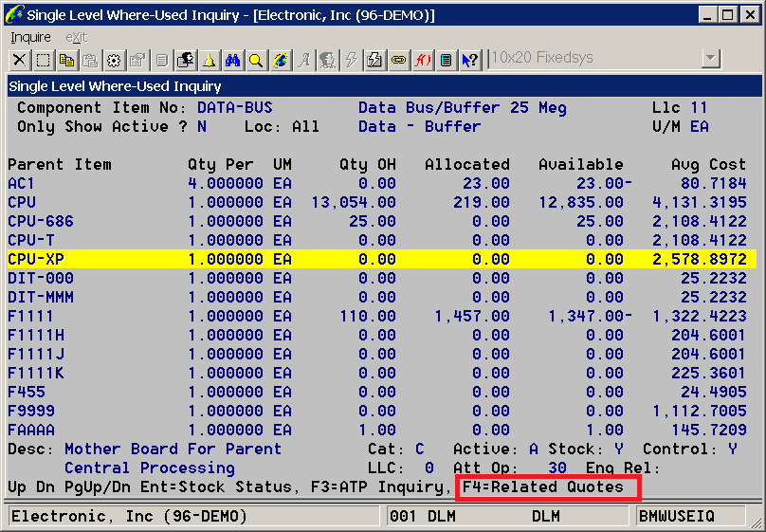Select the CPU-T parent item
The width and height of the screenshot is (766, 532).
point(30,240)
